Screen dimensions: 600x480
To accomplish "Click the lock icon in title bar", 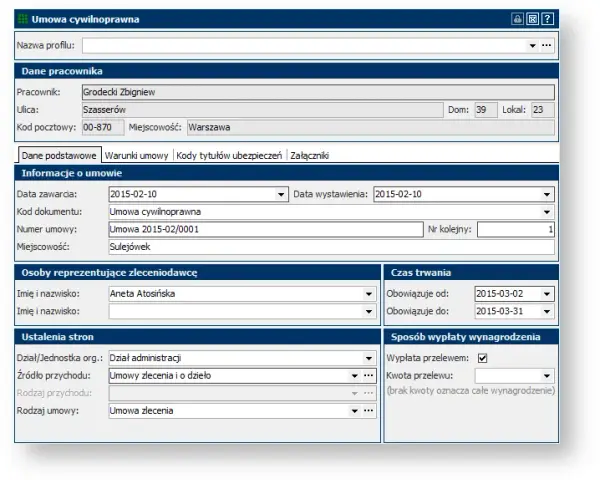I will click(517, 19).
